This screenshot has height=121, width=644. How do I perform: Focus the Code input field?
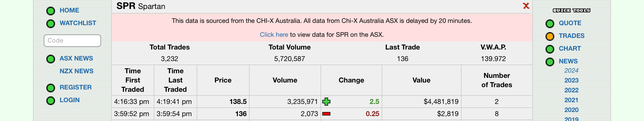click(x=72, y=41)
